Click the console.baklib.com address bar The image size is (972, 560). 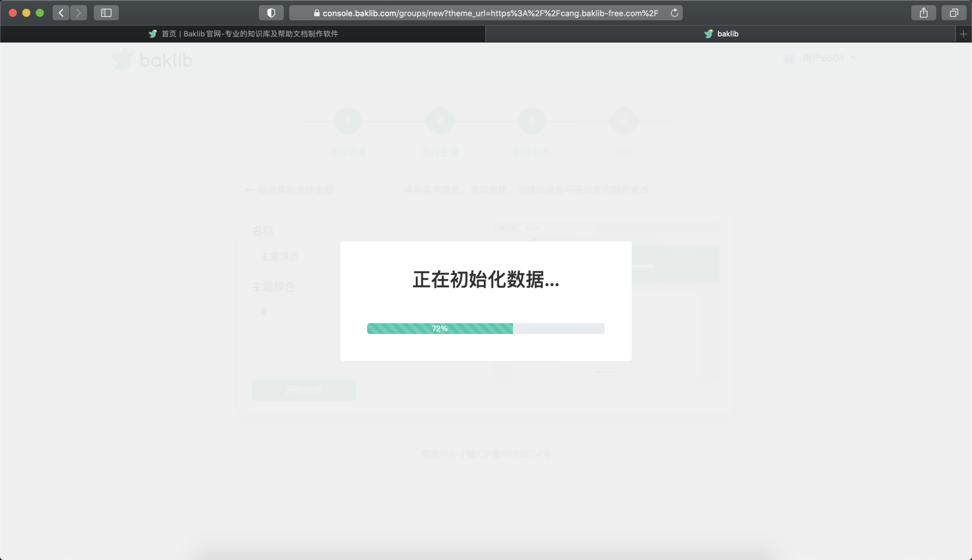pos(489,13)
